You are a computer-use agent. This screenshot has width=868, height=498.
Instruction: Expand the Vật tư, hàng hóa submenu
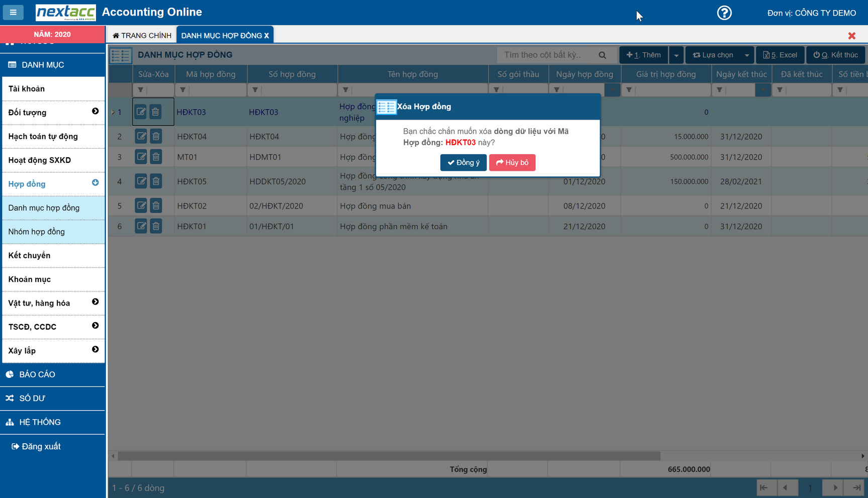coord(95,302)
